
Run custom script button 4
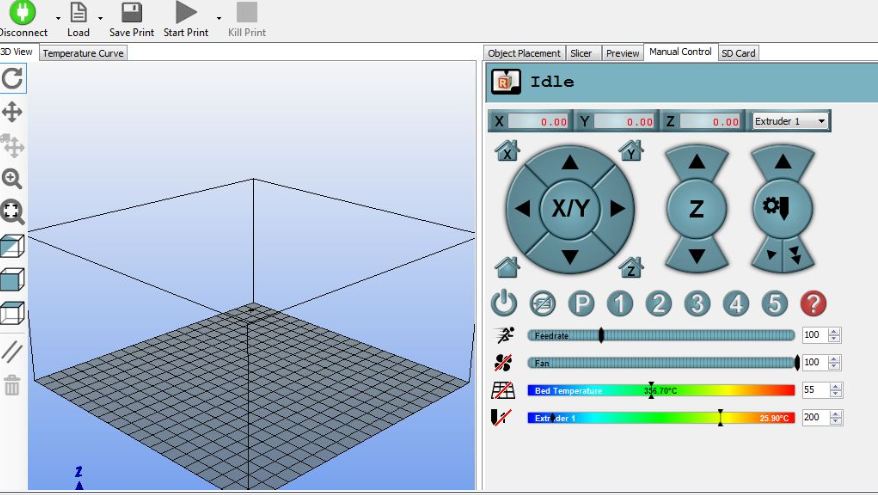(736, 304)
